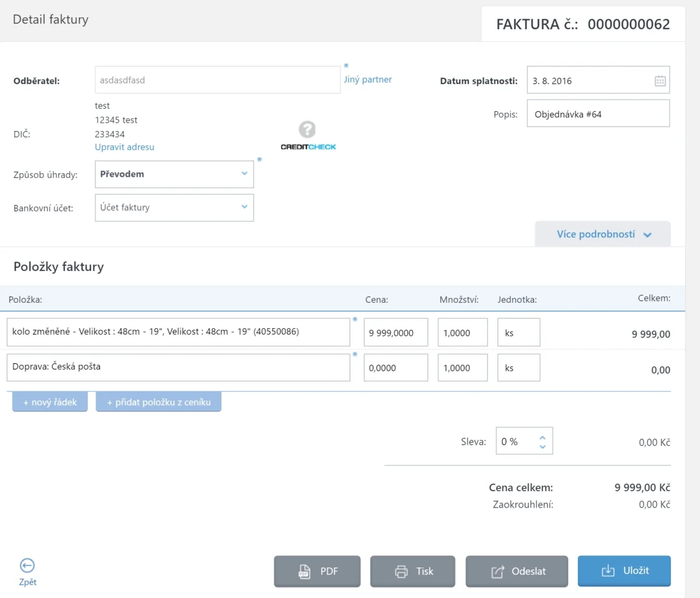Increase the Sleva discount percentage
Screen dimensions: 700x598
pos(542,436)
